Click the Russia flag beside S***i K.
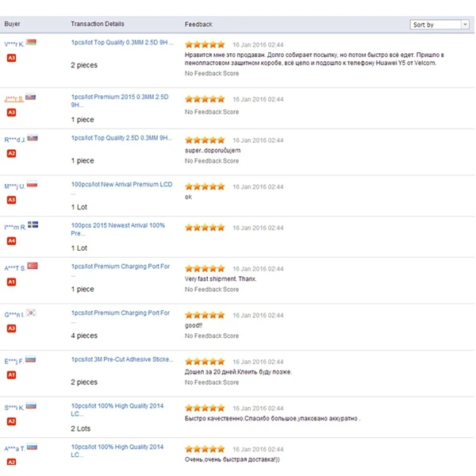Viewport: 476px width, 476px height. point(31,406)
